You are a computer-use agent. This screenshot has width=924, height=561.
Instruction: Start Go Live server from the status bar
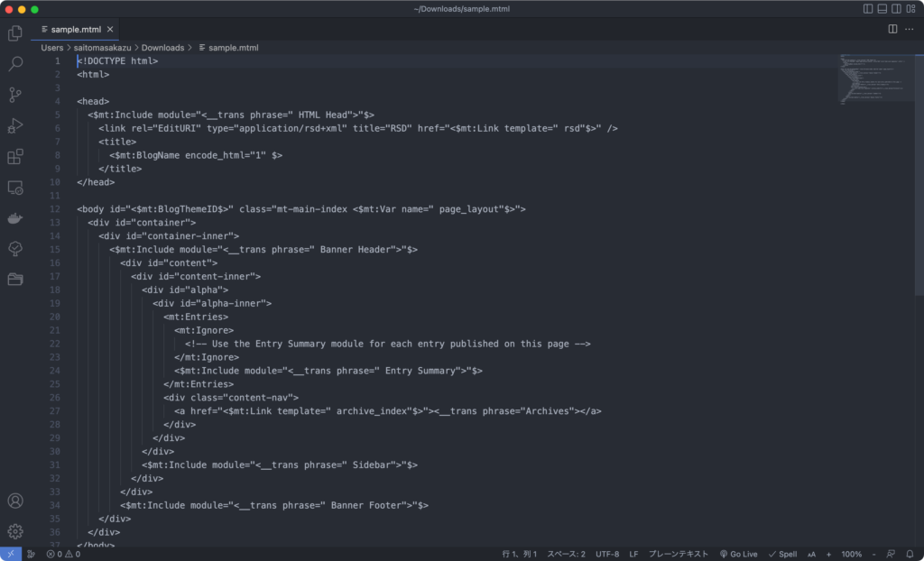click(x=741, y=554)
